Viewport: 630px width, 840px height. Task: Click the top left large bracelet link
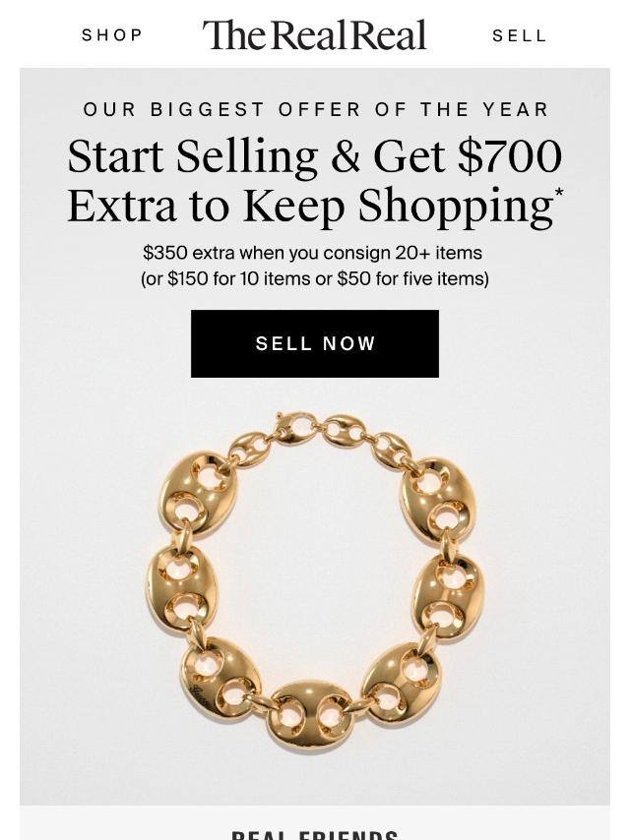[199, 494]
